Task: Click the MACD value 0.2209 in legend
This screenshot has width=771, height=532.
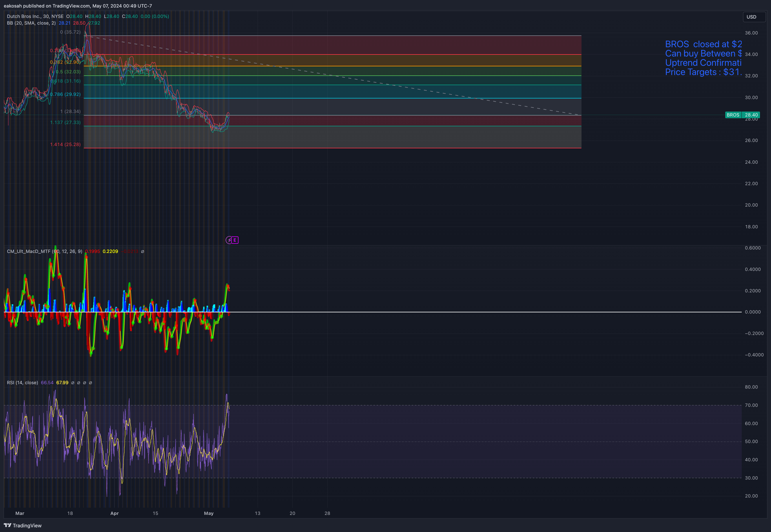Action: pos(110,251)
